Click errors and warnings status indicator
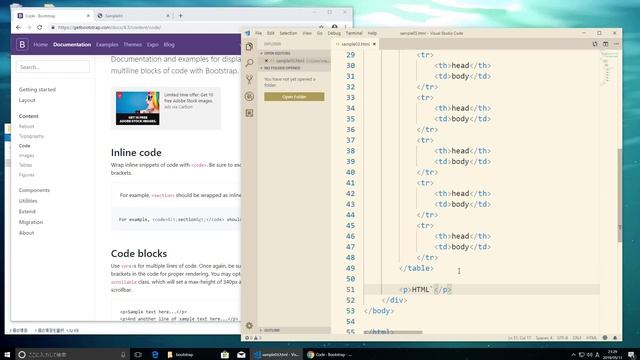Image resolution: width=640 pixels, height=360 pixels. pyautogui.click(x=253, y=338)
